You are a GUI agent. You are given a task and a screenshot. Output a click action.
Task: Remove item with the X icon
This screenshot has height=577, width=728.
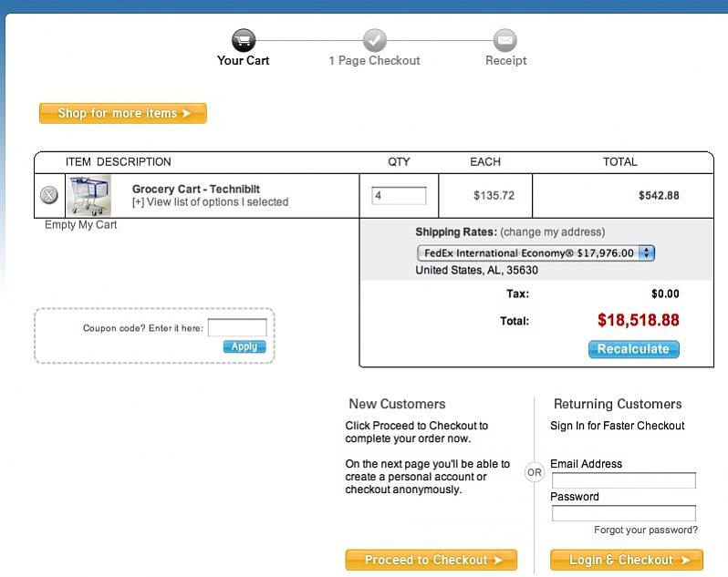[x=49, y=195]
